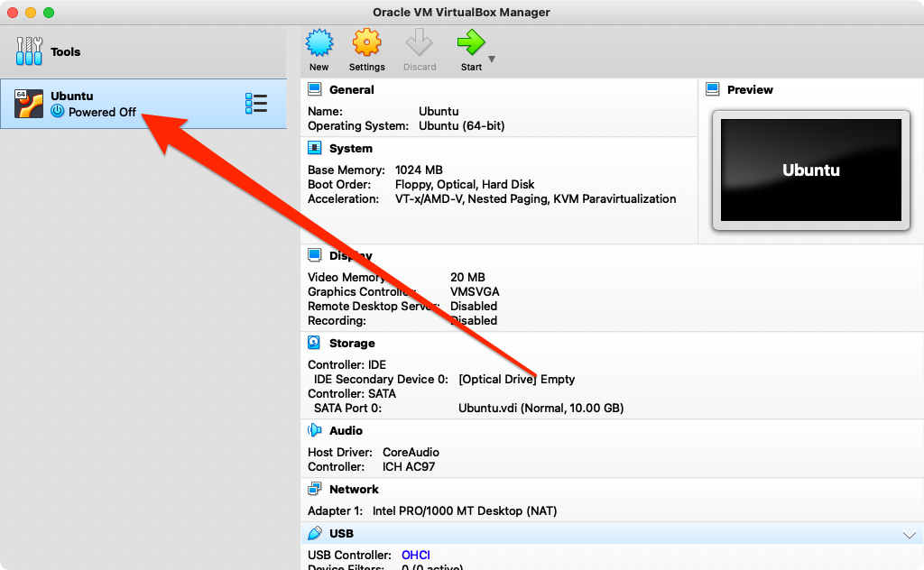
Task: Click the Preview panel header
Action: 749,89
